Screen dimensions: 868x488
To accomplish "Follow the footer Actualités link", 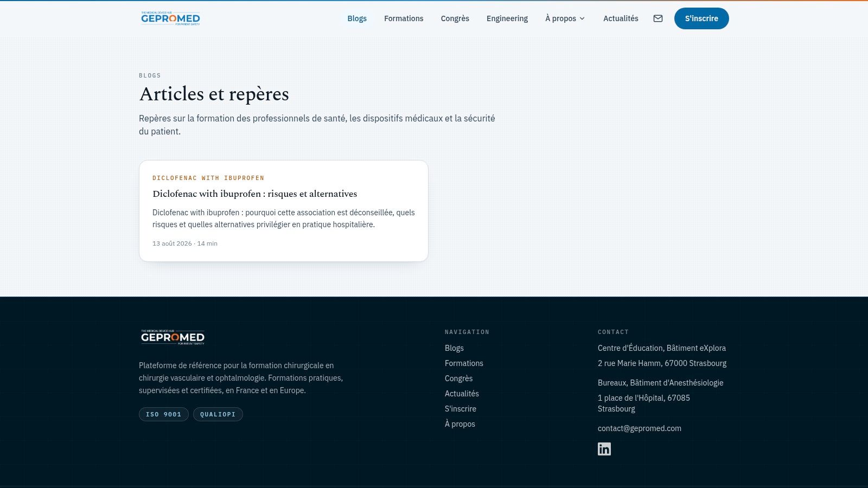I will point(462,394).
